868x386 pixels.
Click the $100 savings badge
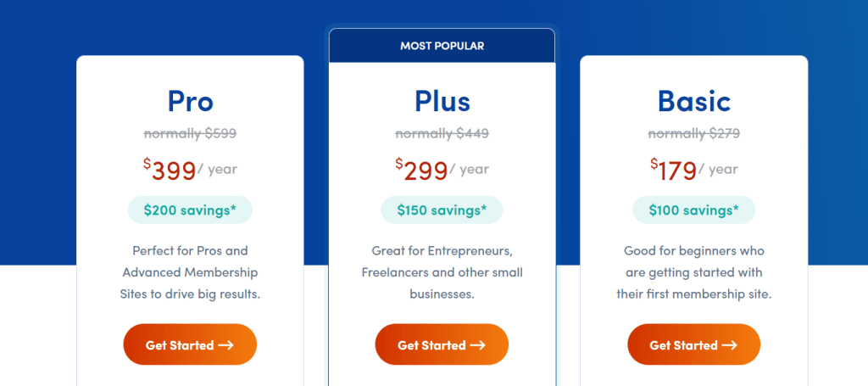pos(693,210)
